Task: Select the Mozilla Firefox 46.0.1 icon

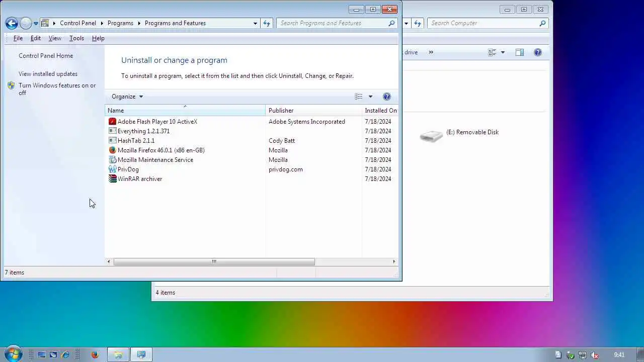Action: pos(112,150)
